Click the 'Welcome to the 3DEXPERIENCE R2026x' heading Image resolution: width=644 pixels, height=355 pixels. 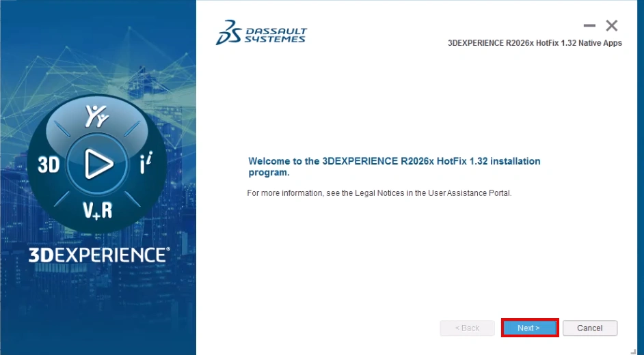(394, 167)
